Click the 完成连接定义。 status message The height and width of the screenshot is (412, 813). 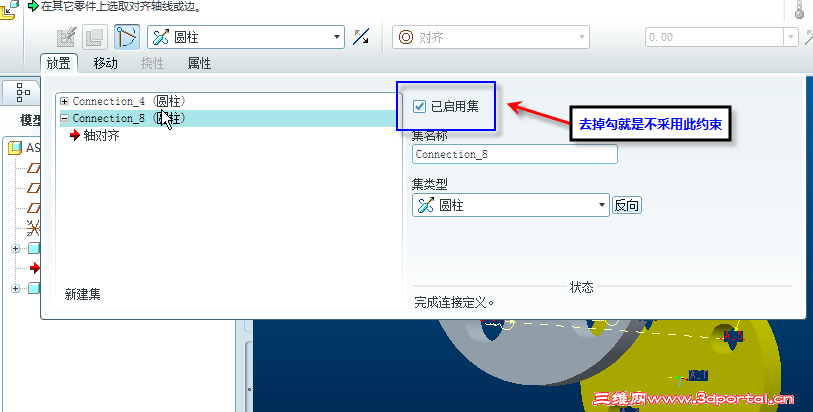(x=454, y=303)
